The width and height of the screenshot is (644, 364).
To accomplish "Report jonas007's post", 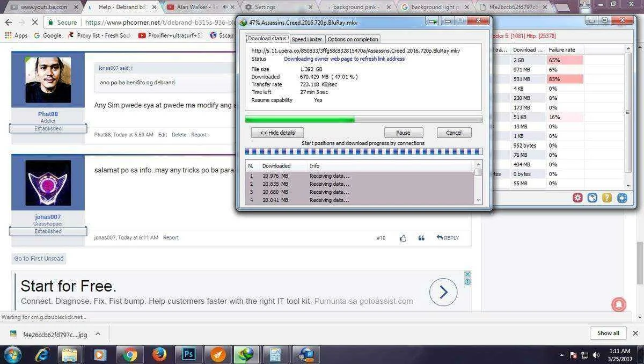I will coord(171,238).
